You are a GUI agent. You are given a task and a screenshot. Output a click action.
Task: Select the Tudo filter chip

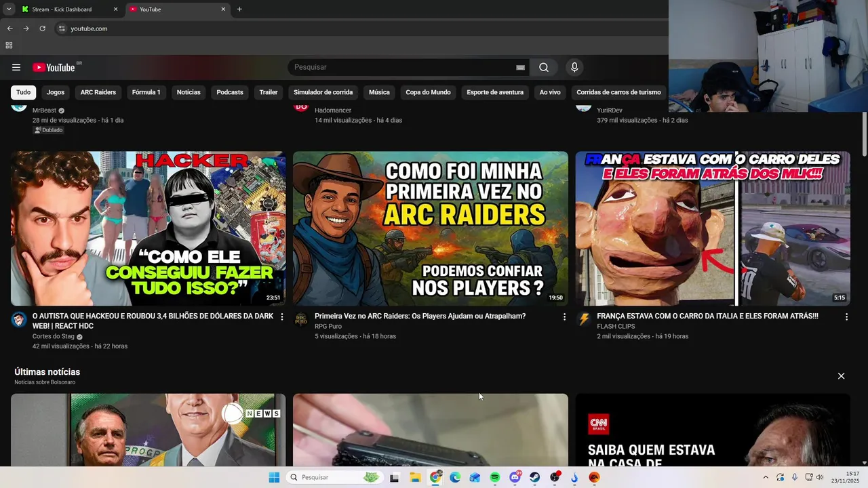[x=24, y=92]
